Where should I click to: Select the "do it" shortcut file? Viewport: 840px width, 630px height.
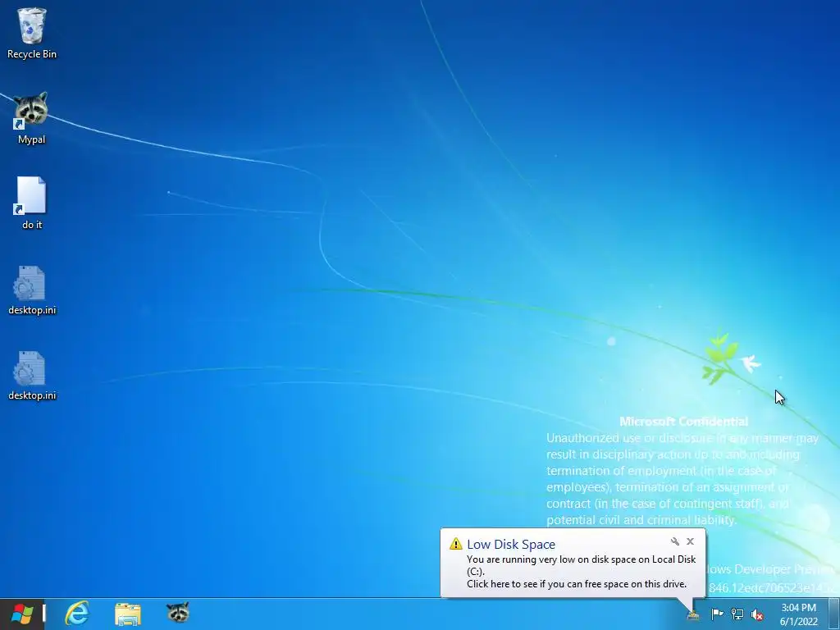[31, 195]
